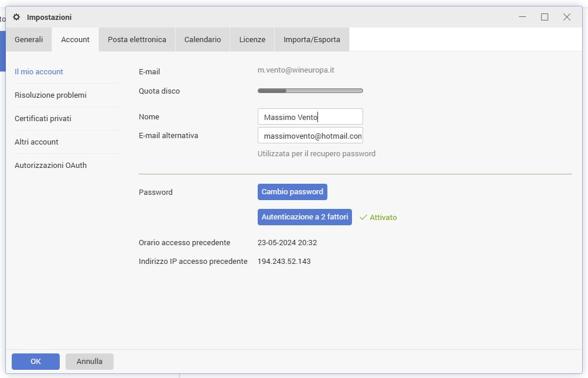Click the settings gear icon in title bar
Viewport: 588px width, 378px height.
click(16, 17)
